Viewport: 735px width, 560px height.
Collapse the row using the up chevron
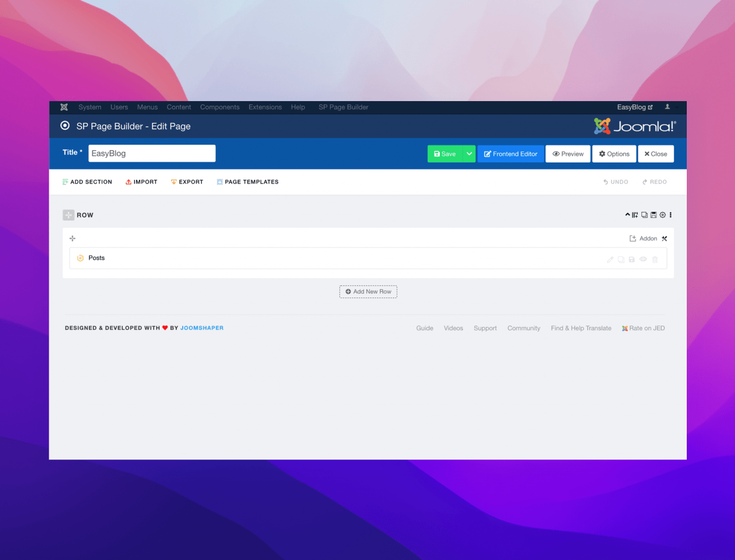[628, 215]
